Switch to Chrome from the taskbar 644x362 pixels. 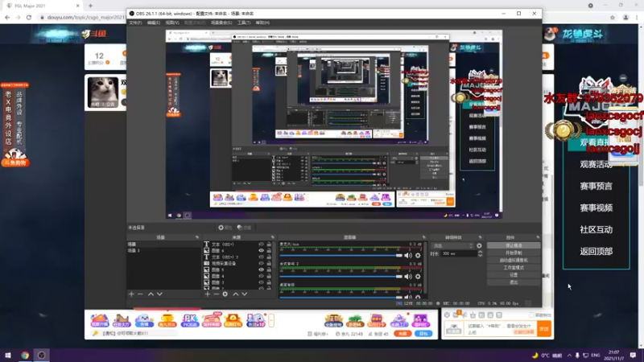[25, 356]
